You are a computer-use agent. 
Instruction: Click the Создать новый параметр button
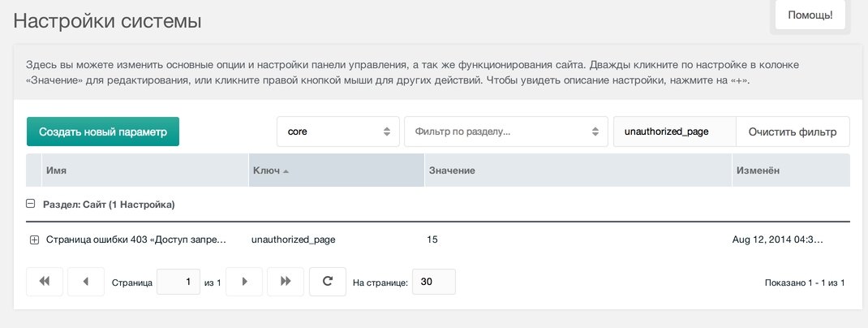[x=103, y=132]
